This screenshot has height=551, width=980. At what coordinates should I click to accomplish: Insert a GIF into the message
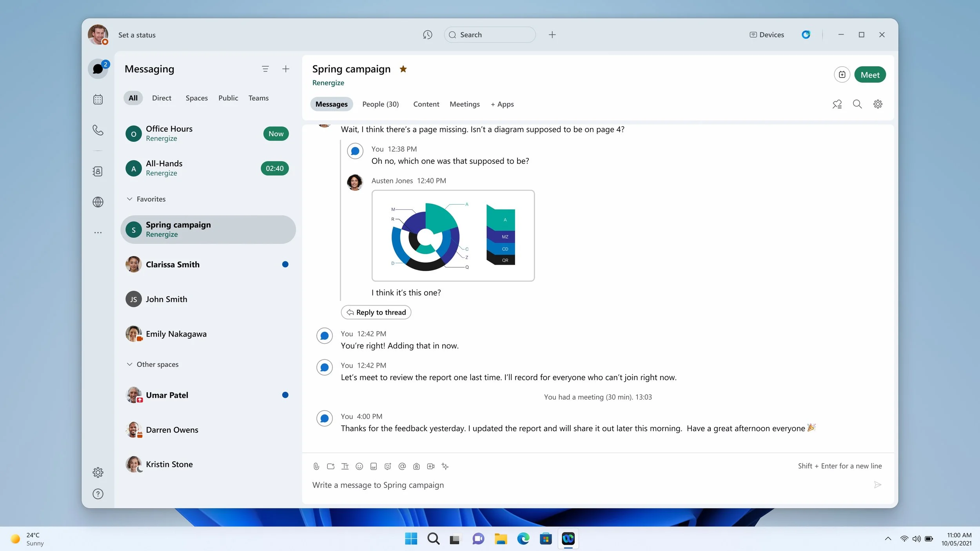click(x=373, y=466)
